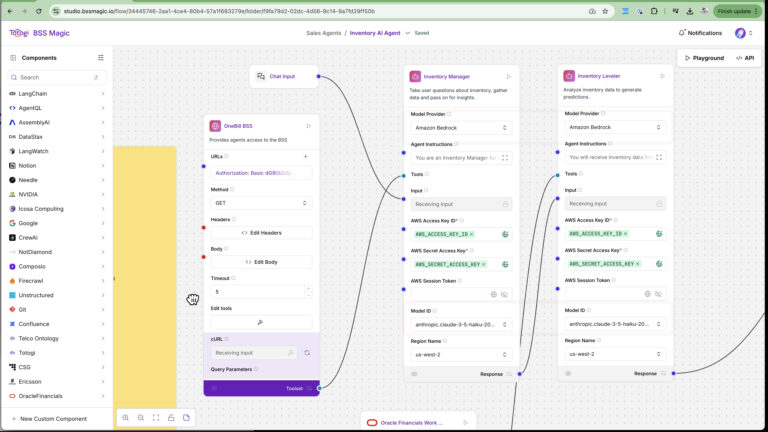Click the Edit Headers button
This screenshot has width=768, height=432.
coord(261,233)
